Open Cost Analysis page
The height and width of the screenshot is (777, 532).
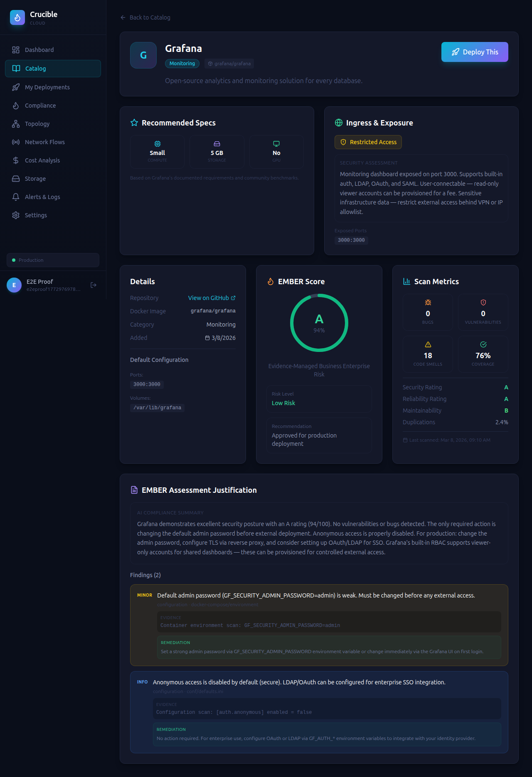pyautogui.click(x=53, y=160)
